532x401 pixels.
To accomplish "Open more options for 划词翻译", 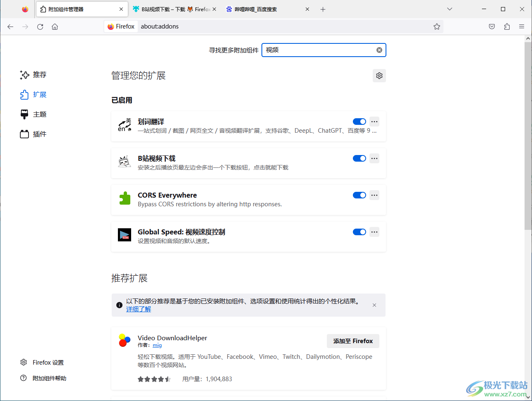I will [x=374, y=122].
